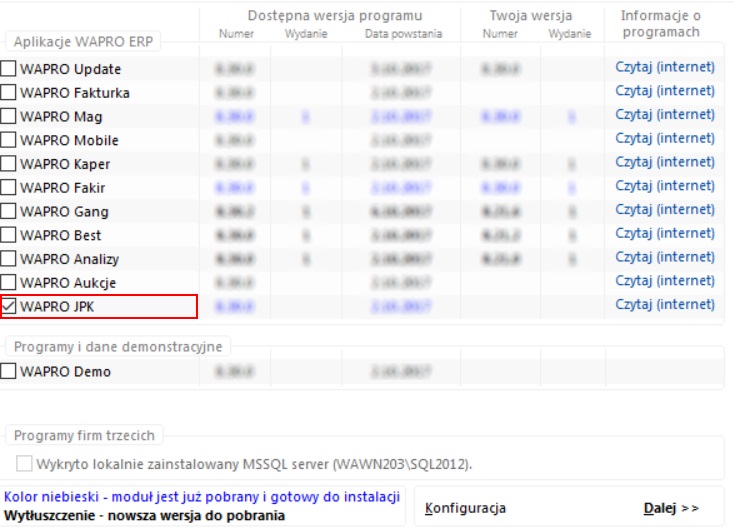
Task: Toggle the detected MSSQL server checkbox
Action: pyautogui.click(x=24, y=464)
